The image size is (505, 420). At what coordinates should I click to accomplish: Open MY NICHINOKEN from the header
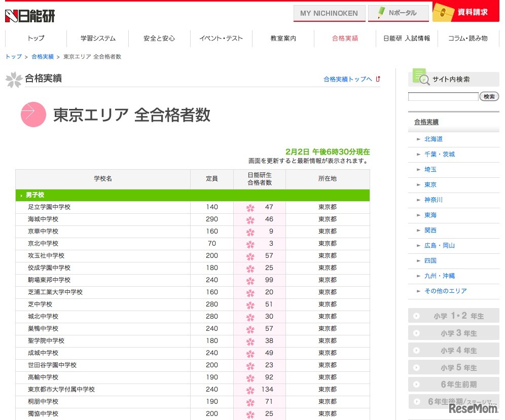(x=329, y=12)
